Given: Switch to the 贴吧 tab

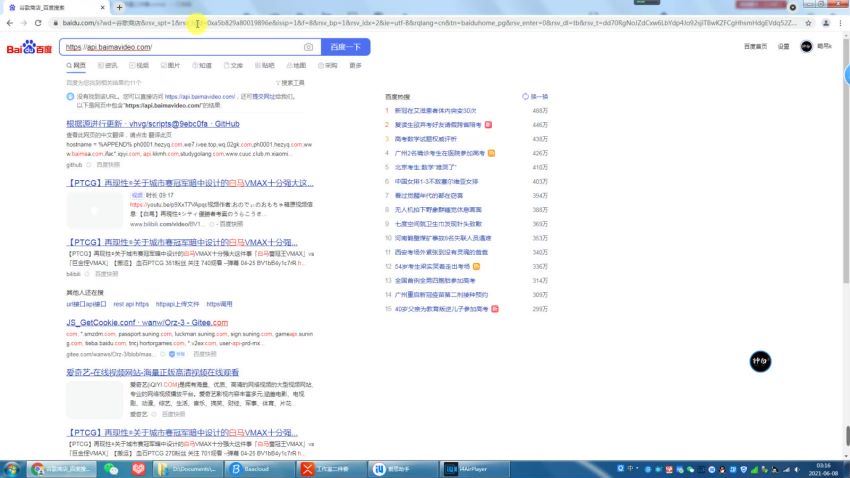Looking at the screenshot, I should (x=265, y=66).
